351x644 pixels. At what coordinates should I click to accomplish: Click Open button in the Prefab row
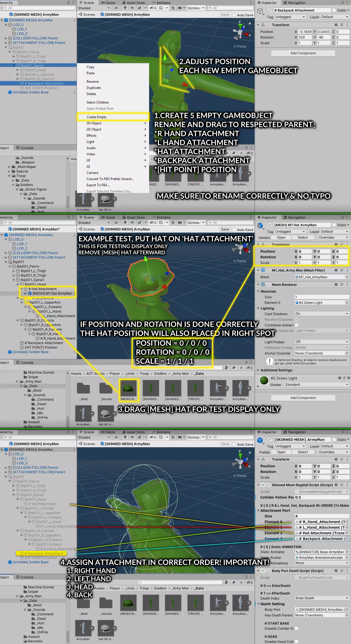point(281,452)
